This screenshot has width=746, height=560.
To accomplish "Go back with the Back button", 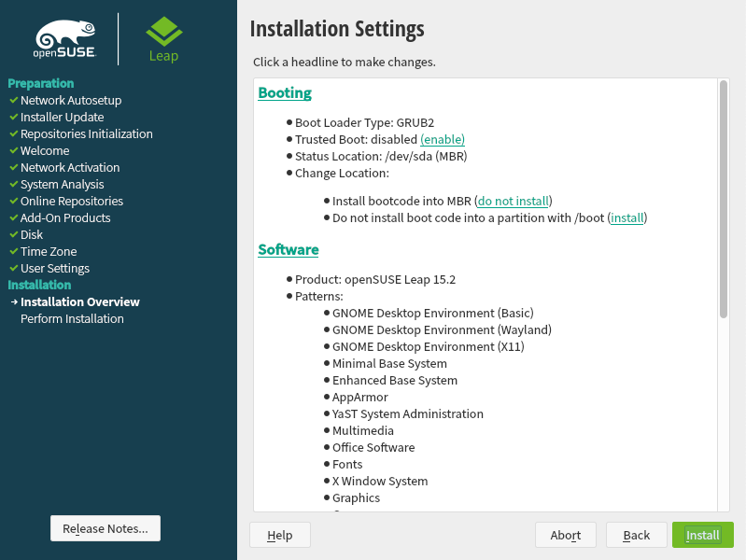I will [x=636, y=535].
